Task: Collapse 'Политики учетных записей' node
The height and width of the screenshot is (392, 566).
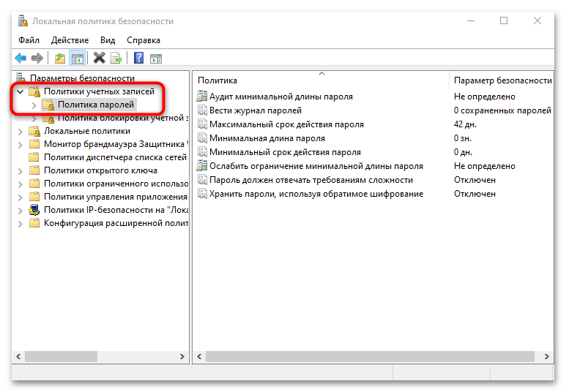Action: (x=21, y=91)
